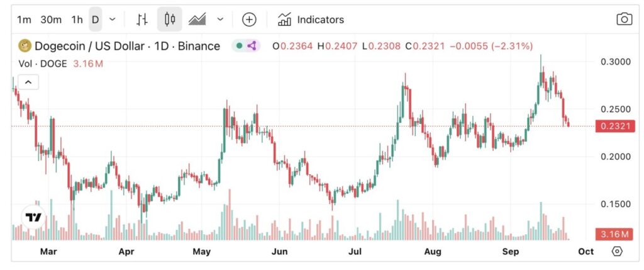644x270 pixels.
Task: Click the compare or add symbol plus icon
Action: (x=249, y=20)
